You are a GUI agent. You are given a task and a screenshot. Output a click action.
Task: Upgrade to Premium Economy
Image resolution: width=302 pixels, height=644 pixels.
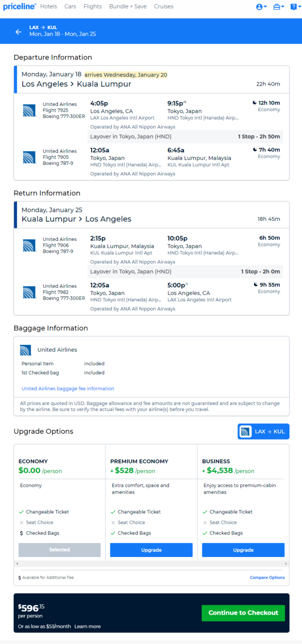[151, 550]
